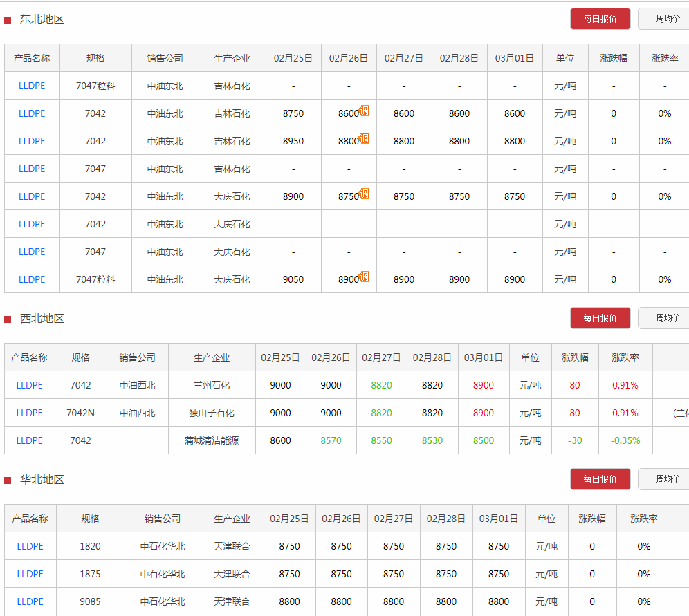Click 涨跌率 header in 东北地区 table
The width and height of the screenshot is (689, 616).
(664, 58)
